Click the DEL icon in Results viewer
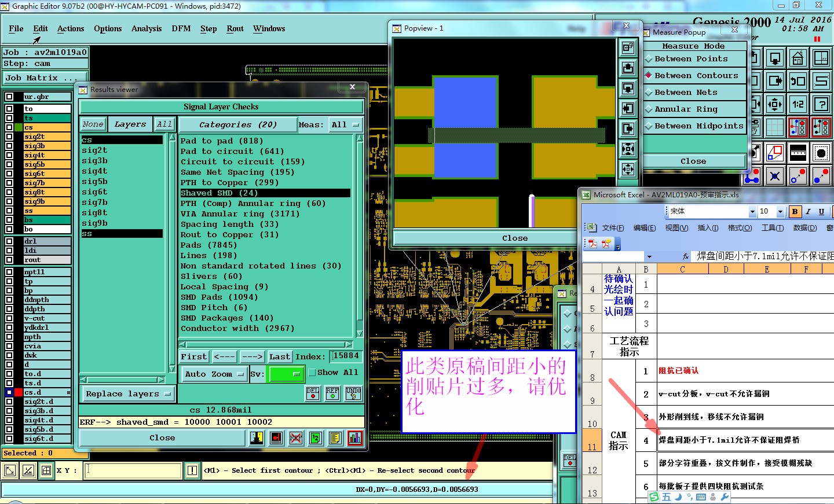The height and width of the screenshot is (504, 834). 313,393
